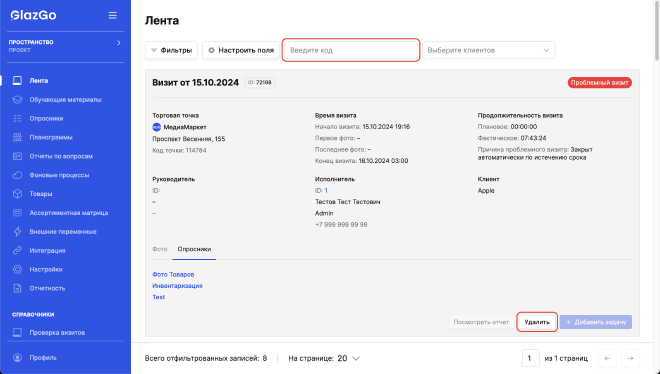The width and height of the screenshot is (660, 374).
Task: Click the Интеграция link icon
Action: 17,250
